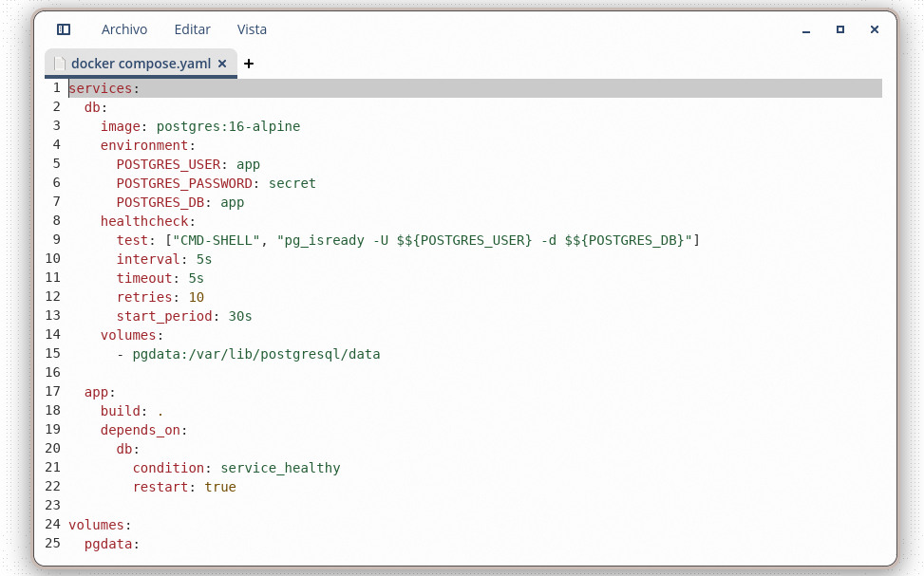Add a new tab with plus button
924x576 pixels.
[x=249, y=64]
